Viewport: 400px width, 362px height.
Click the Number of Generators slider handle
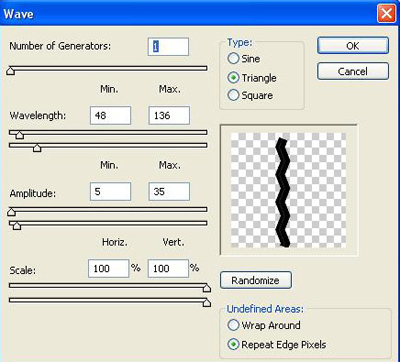click(11, 71)
